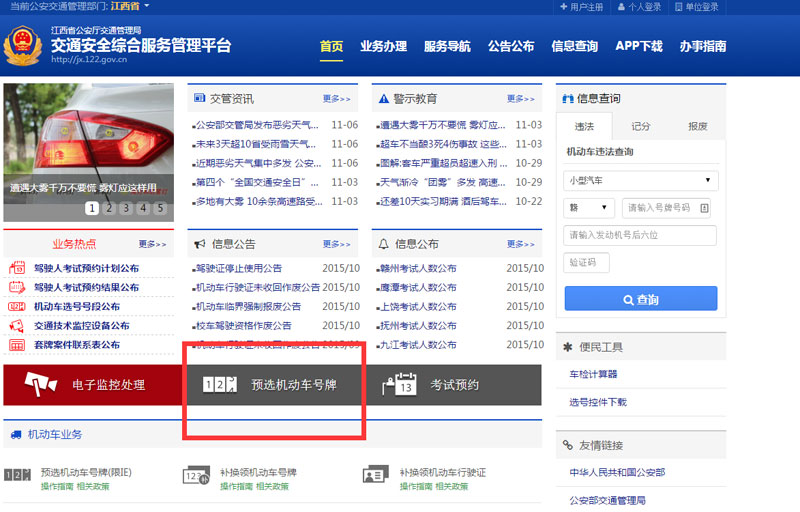Viewport: 800px width, 512px height.
Task: Open 中华人民共和国公安部 link
Action: pos(617,473)
